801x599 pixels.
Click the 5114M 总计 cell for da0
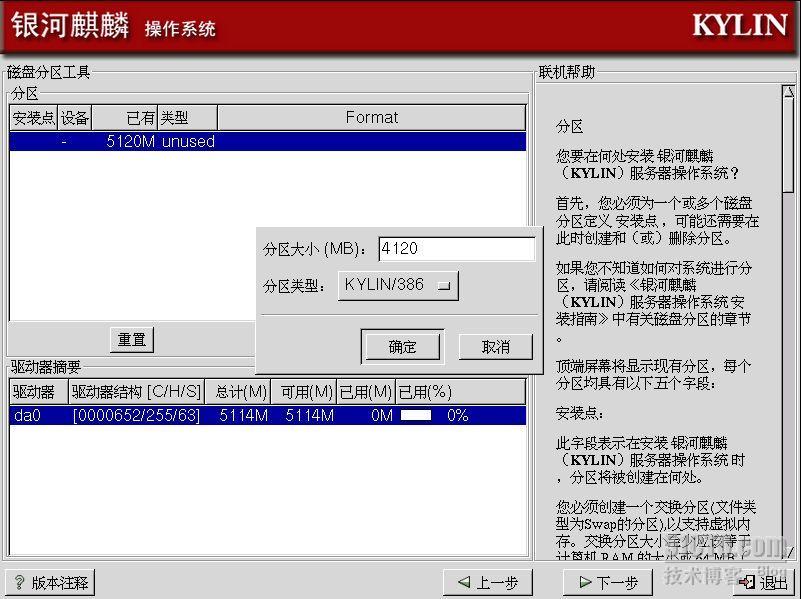[244, 415]
